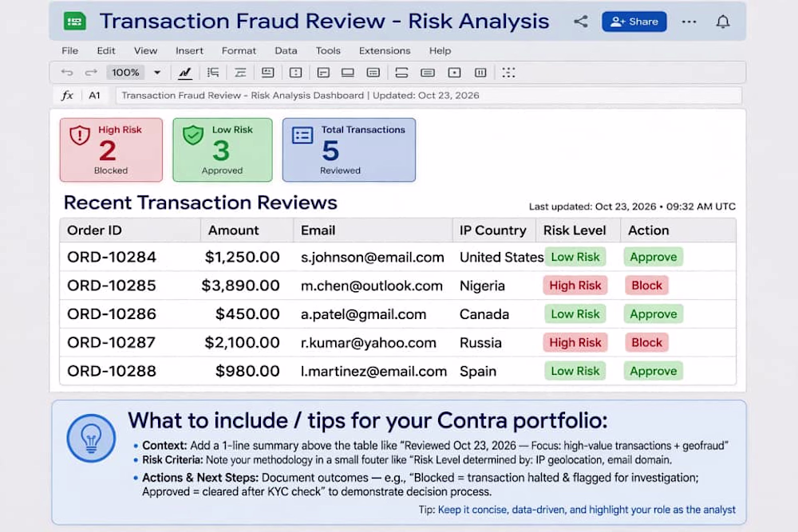Open the Edit menu

tap(106, 51)
